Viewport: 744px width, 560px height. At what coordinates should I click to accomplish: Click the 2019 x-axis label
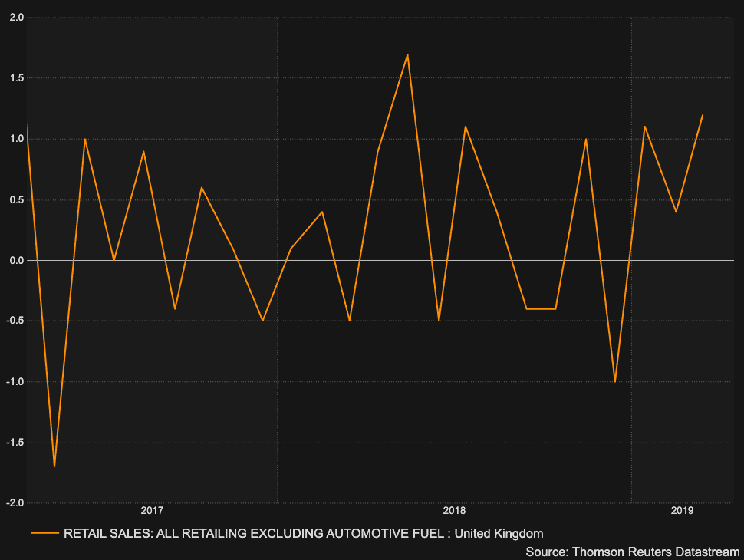[682, 511]
